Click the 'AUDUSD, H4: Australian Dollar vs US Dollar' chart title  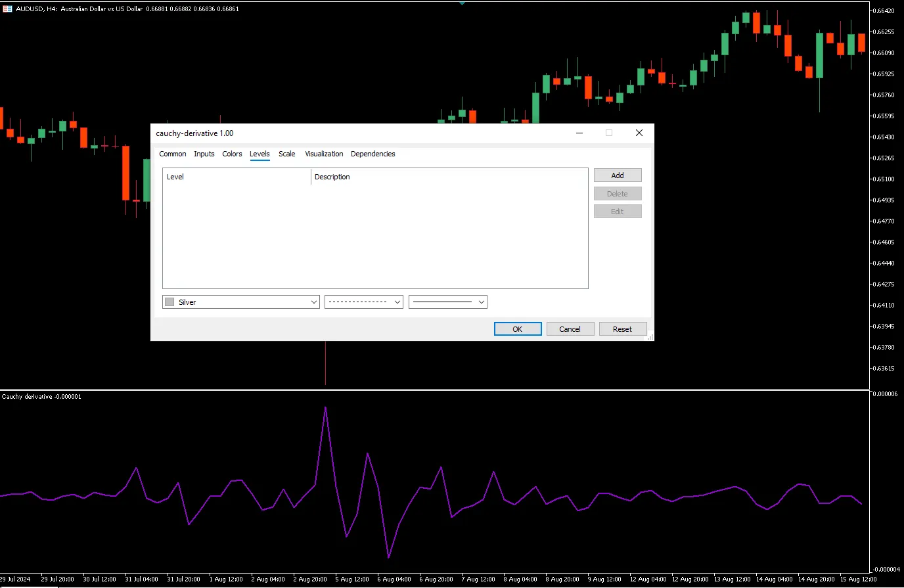pyautogui.click(x=79, y=9)
